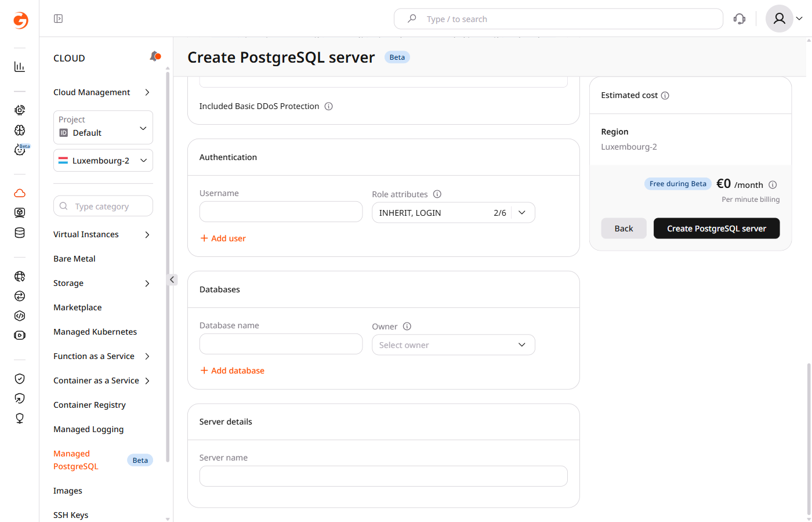The height and width of the screenshot is (522, 812).
Task: Click the Add user link
Action: point(223,238)
